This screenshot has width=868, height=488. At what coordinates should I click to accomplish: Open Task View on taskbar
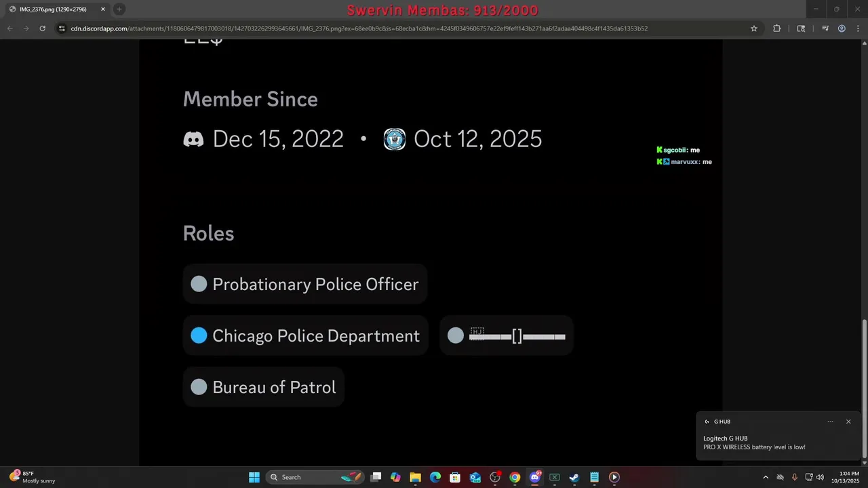(376, 477)
